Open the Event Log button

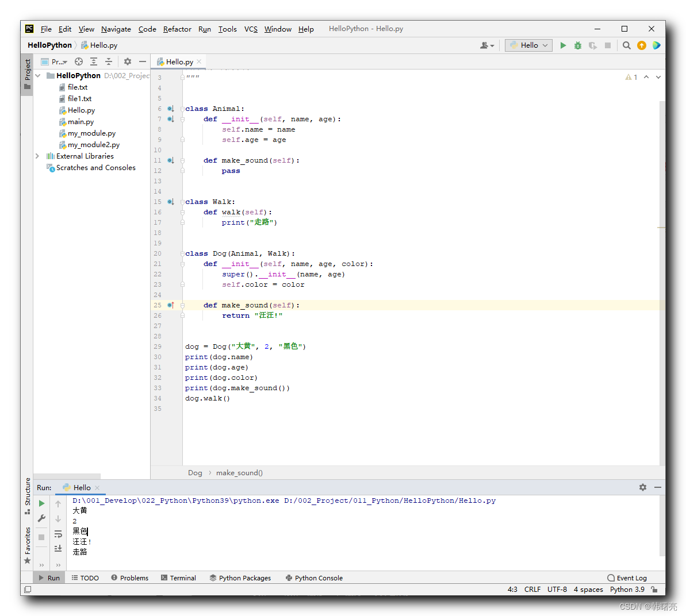point(627,578)
